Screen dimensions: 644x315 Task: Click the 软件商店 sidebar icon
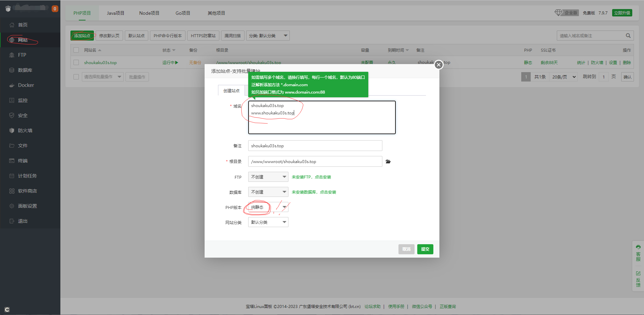pos(12,191)
